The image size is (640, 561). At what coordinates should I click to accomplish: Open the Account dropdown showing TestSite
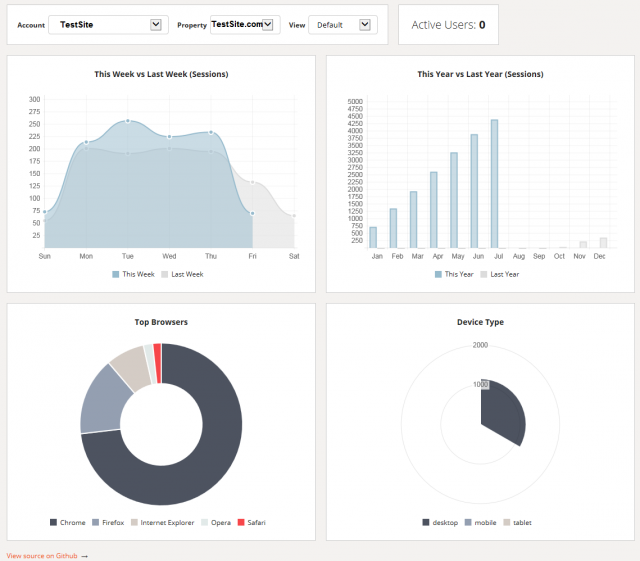pyautogui.click(x=108, y=25)
